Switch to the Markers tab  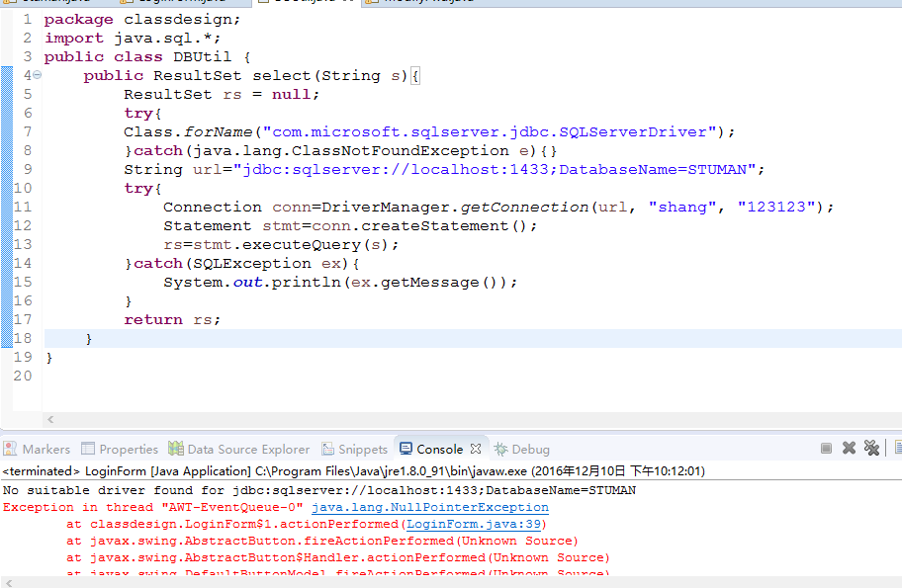[46, 449]
